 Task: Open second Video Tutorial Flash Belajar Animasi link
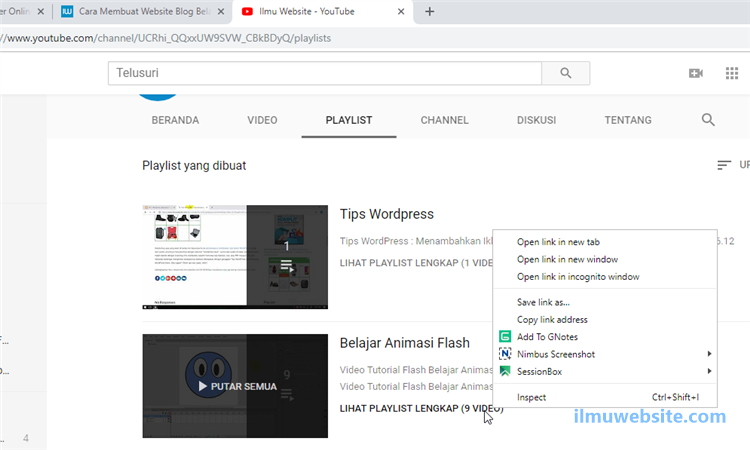(x=416, y=386)
